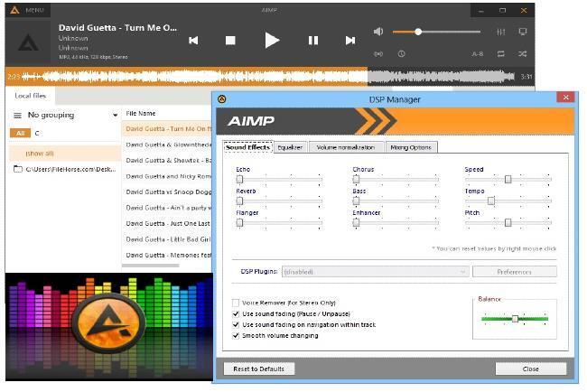The width and height of the screenshot is (587, 392).
Task: Click the DSP Manager title bar icon
Action: point(222,99)
